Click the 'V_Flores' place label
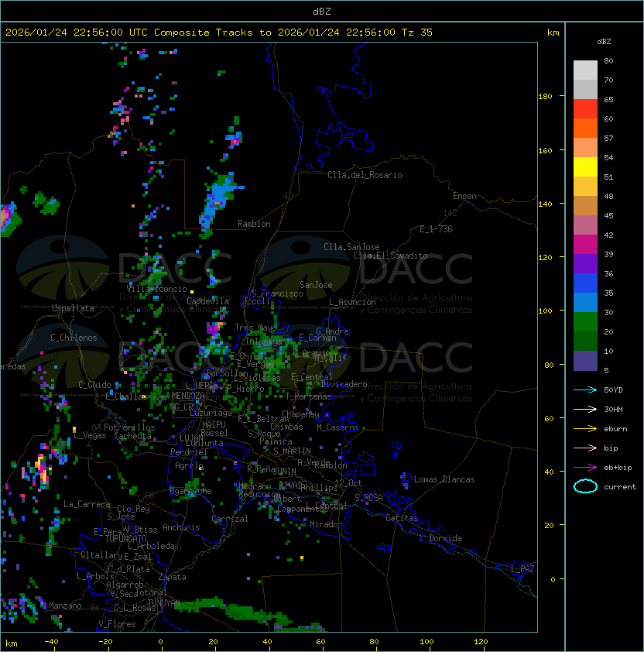 (117, 624)
